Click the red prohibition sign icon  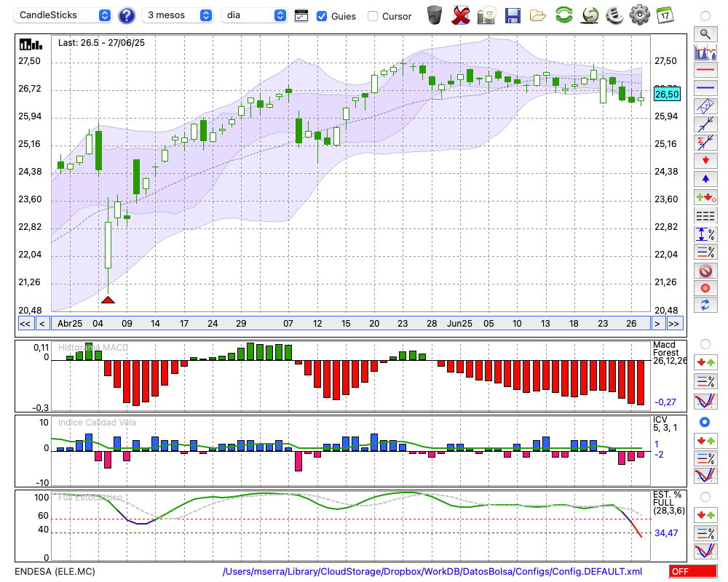(705, 270)
